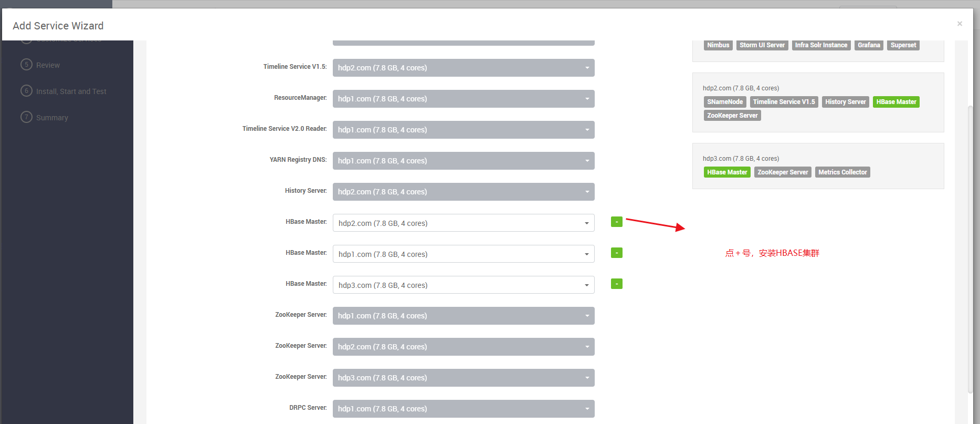Close the Add Service Wizard dialog
Screen dimensions: 980x424
pos(960,24)
